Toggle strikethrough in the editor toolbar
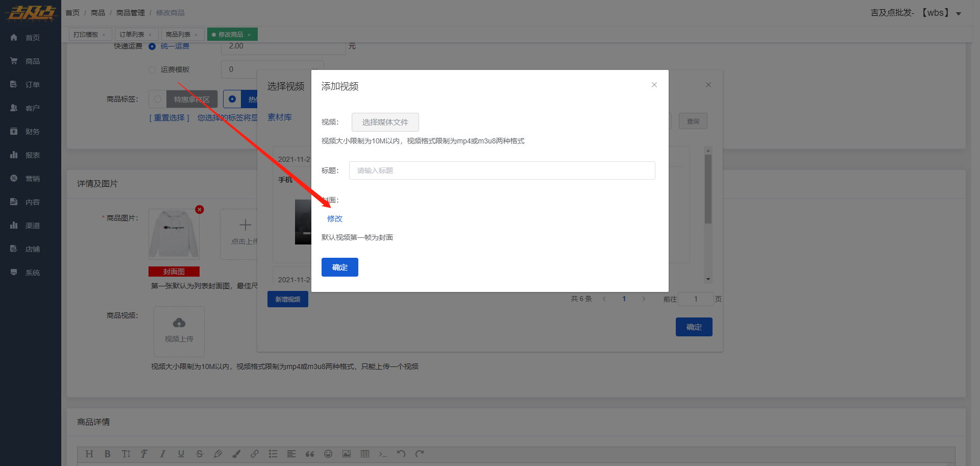The image size is (980, 466). coord(200,454)
